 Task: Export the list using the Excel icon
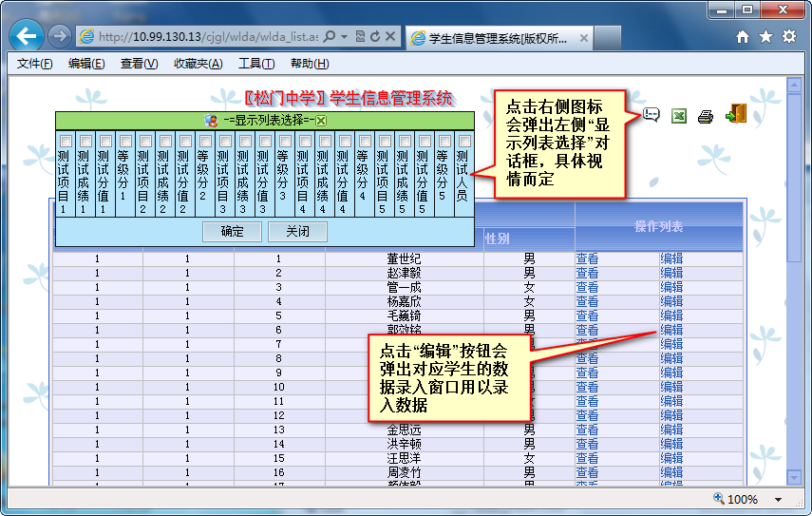(x=679, y=116)
